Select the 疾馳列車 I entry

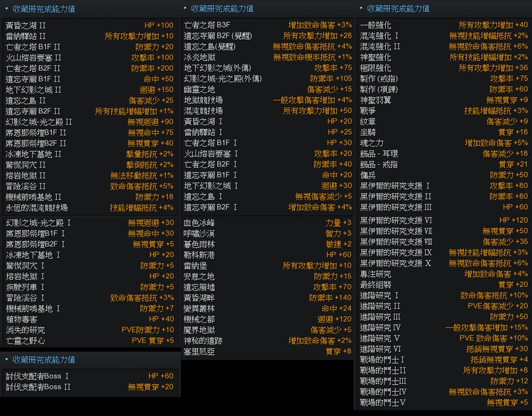[25, 287]
